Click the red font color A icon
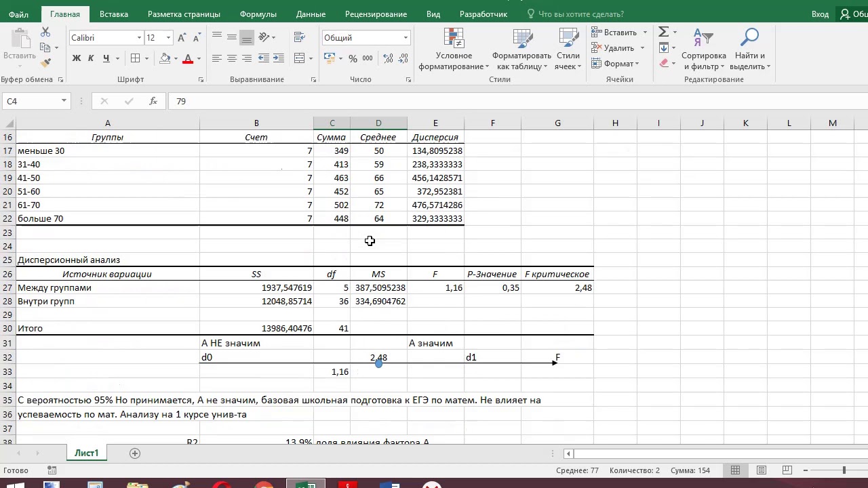 pos(188,58)
